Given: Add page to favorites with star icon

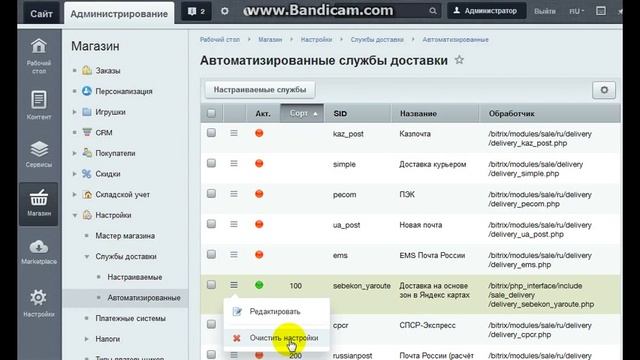Looking at the screenshot, I should coord(459,60).
